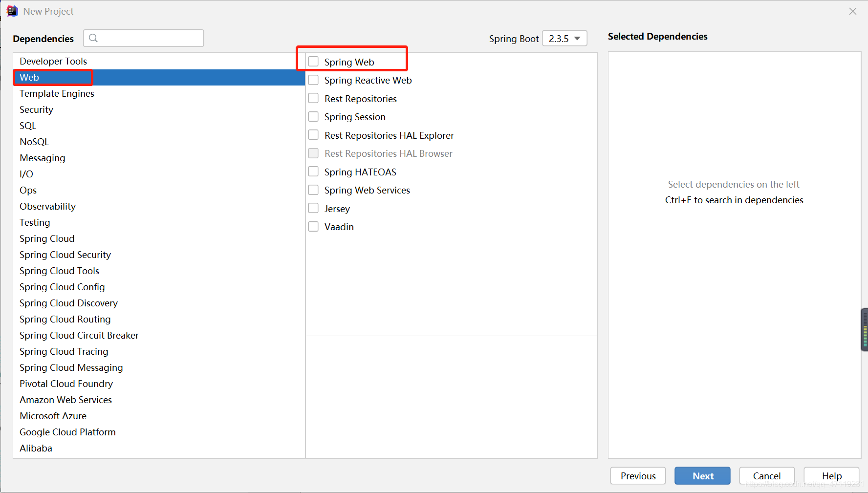
Task: Click the Previous button
Action: (638, 476)
